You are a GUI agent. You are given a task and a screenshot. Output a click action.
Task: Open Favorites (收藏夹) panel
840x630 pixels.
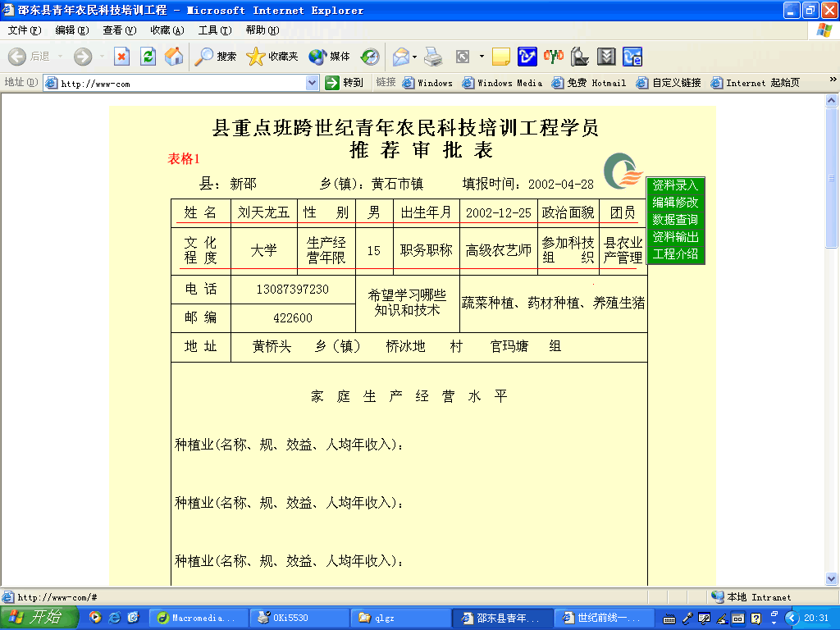(x=272, y=57)
